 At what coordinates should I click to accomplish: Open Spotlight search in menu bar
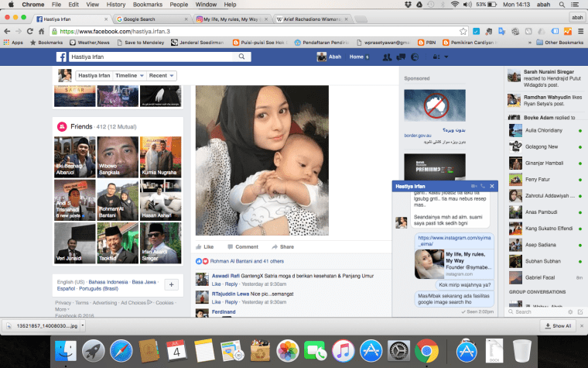pyautogui.click(x=562, y=5)
